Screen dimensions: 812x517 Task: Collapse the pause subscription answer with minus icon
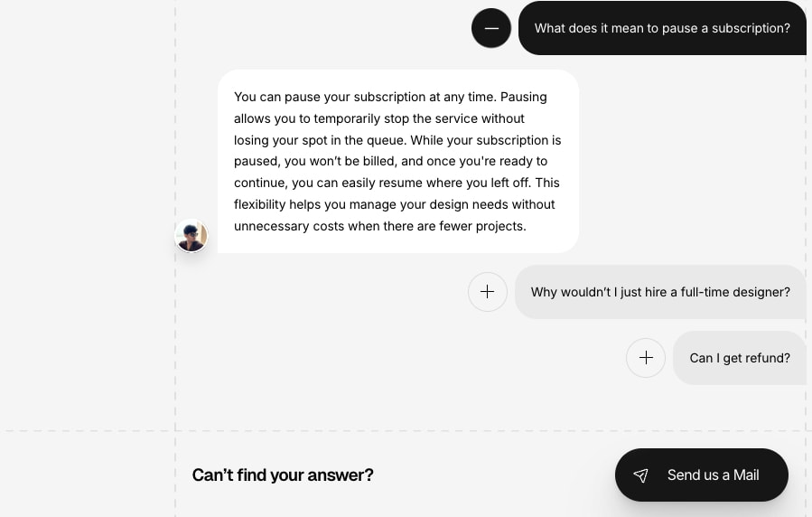(x=491, y=29)
